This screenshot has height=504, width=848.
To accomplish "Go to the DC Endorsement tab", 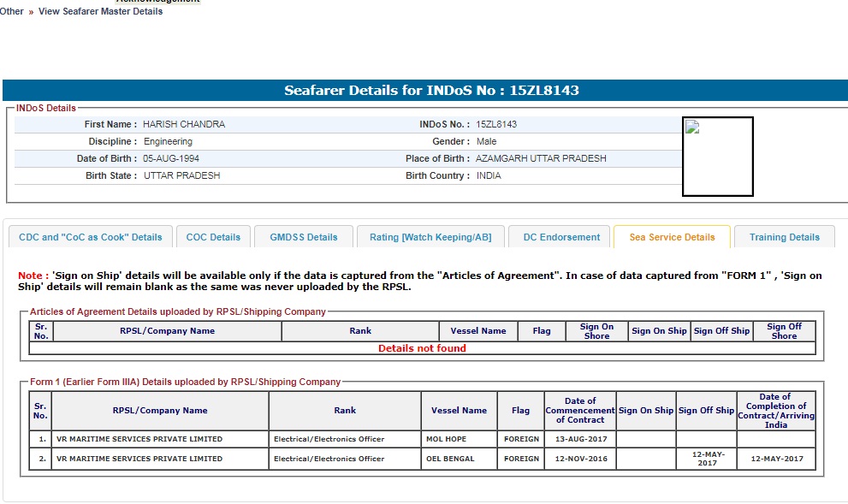I will pos(561,237).
